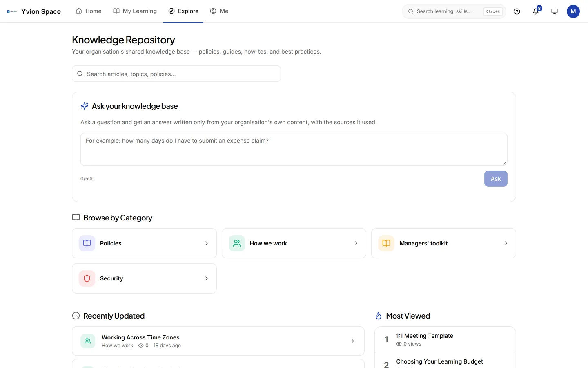
Task: Click the 0/500 character counter
Action: (87, 179)
